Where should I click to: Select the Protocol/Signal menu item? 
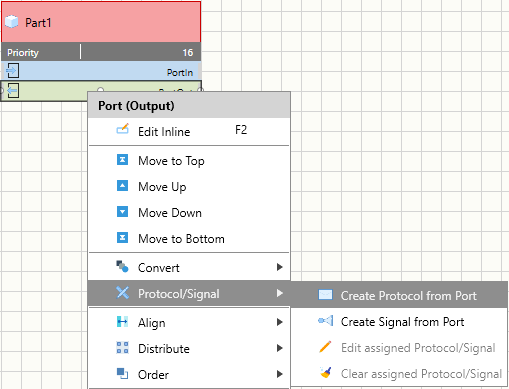(189, 293)
